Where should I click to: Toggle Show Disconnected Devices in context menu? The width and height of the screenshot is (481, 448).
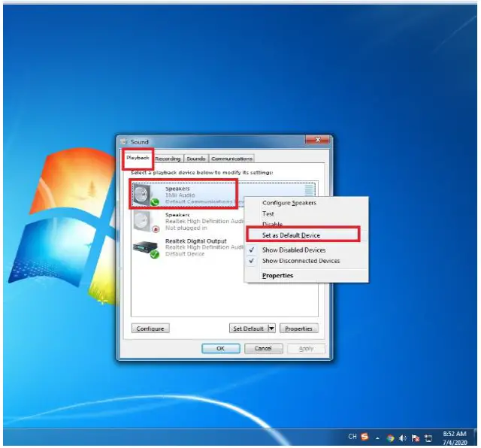(307, 261)
